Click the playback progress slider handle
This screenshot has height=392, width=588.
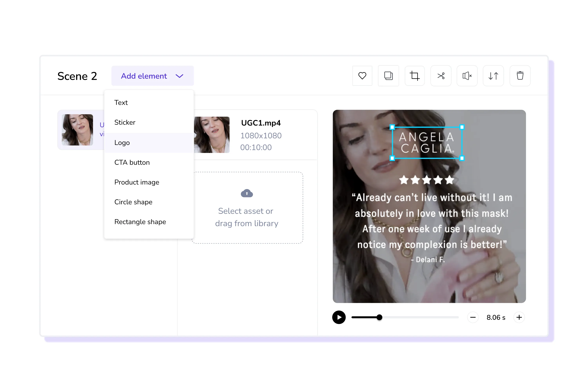tap(379, 317)
